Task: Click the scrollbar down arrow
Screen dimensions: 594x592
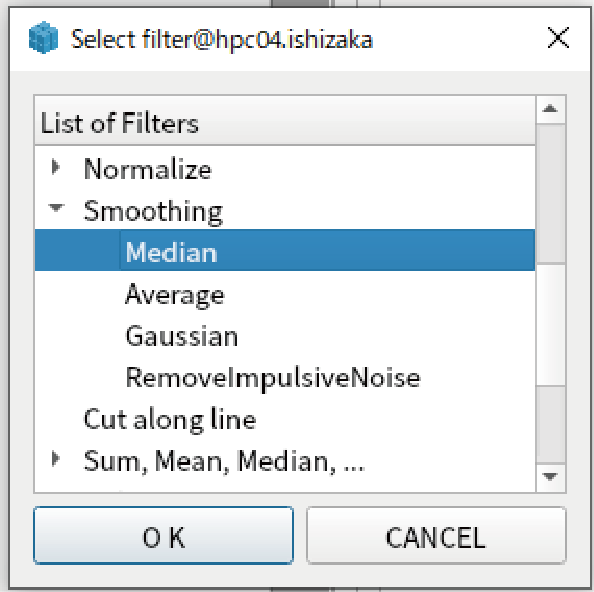Action: coord(551,478)
